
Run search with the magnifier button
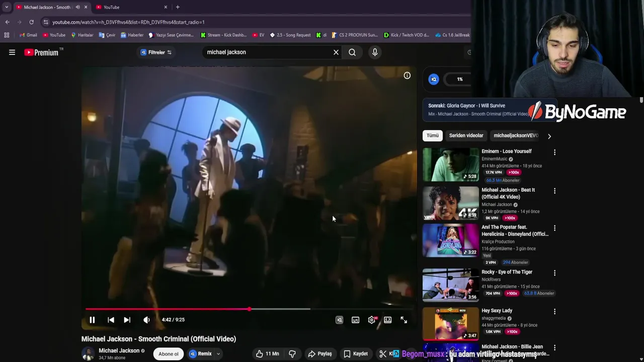(352, 52)
